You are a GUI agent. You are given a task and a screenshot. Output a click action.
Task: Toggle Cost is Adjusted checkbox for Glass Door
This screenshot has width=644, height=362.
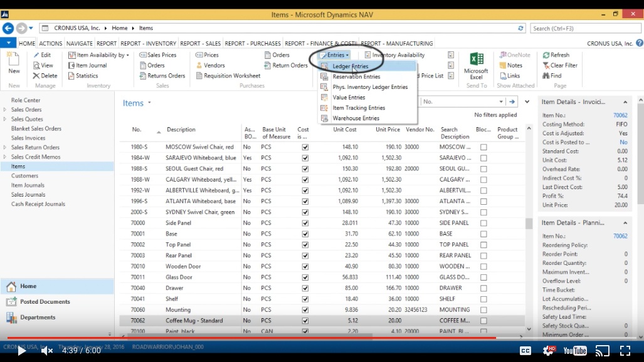[305, 277]
